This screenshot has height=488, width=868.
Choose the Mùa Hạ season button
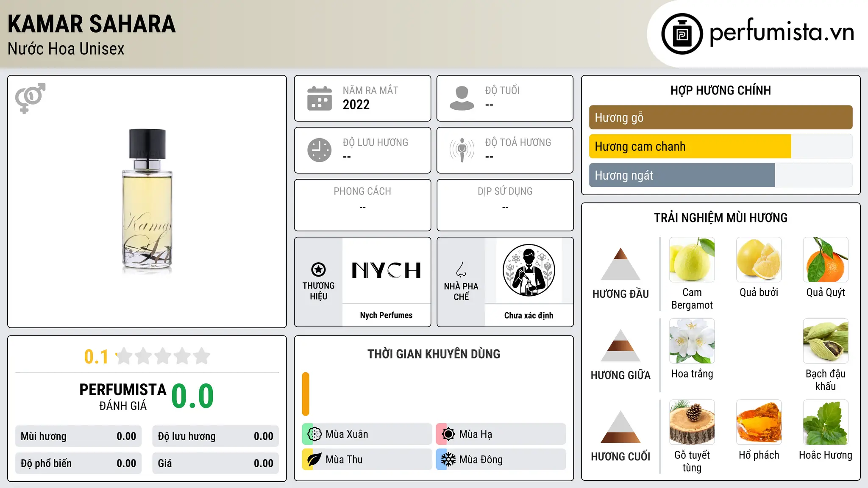(x=501, y=434)
